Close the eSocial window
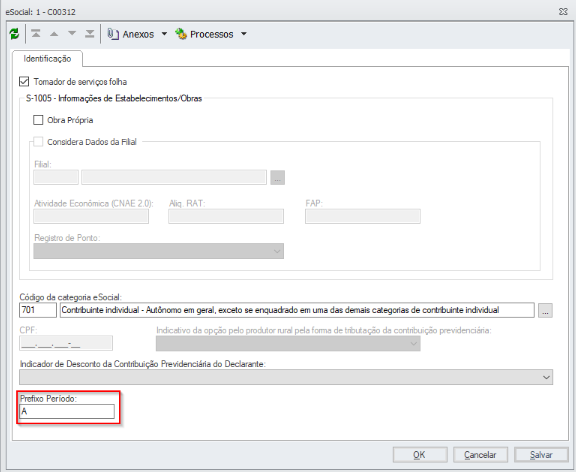The height and width of the screenshot is (472, 576). [x=563, y=12]
